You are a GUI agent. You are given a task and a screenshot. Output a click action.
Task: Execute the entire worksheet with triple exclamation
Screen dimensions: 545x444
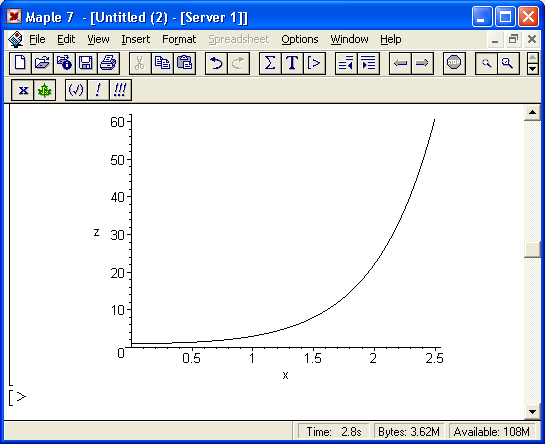[x=120, y=90]
